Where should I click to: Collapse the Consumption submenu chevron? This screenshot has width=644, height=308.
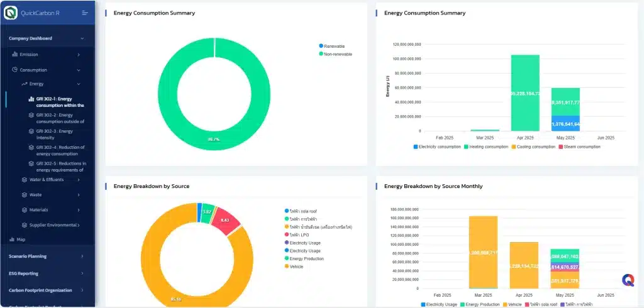coord(79,70)
